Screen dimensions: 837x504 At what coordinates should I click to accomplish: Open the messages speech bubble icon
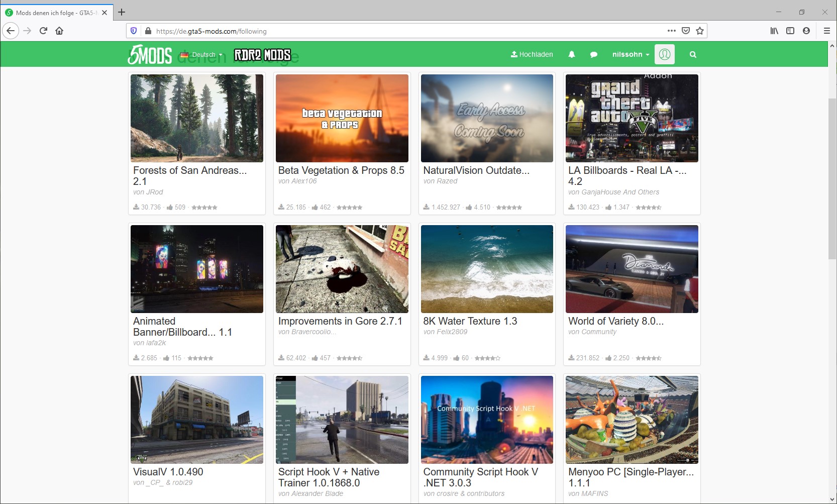pos(594,54)
